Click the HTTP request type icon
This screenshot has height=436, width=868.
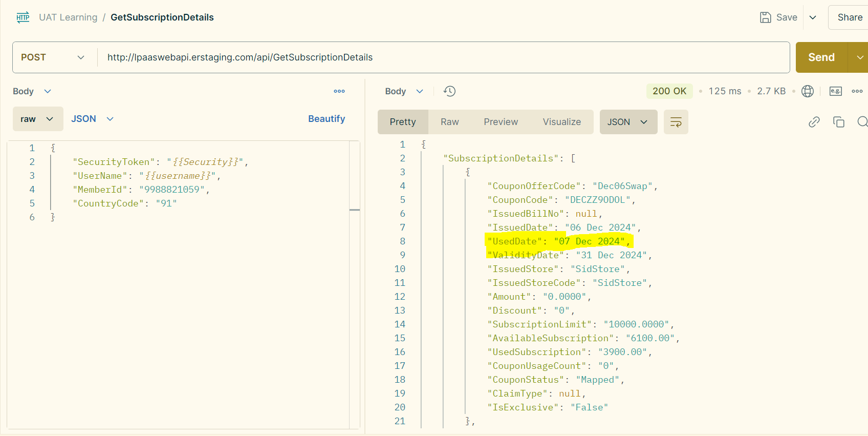[x=23, y=17]
